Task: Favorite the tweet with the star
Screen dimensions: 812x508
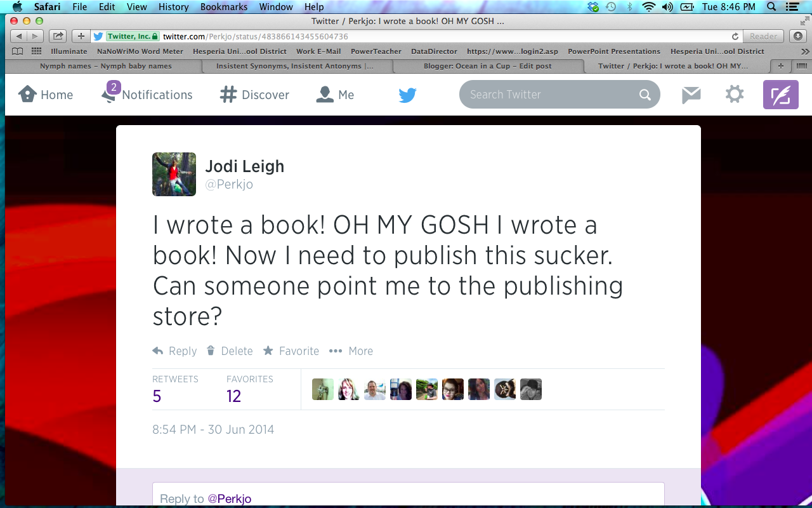Action: point(291,351)
